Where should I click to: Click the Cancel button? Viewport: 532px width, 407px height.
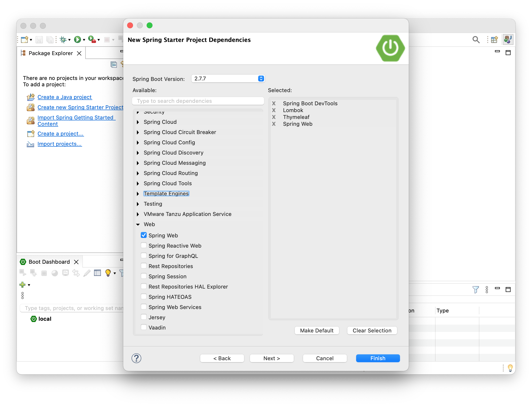point(325,358)
